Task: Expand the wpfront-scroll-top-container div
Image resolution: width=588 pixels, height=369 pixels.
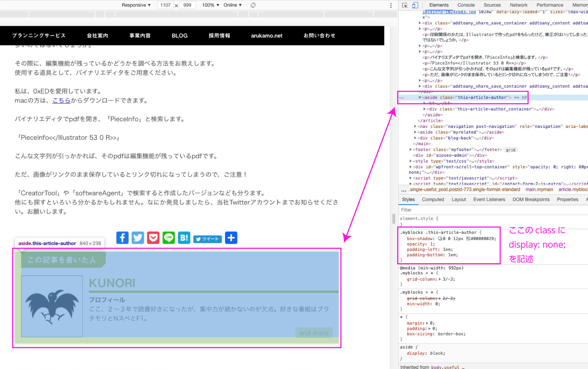Action: tap(411, 167)
